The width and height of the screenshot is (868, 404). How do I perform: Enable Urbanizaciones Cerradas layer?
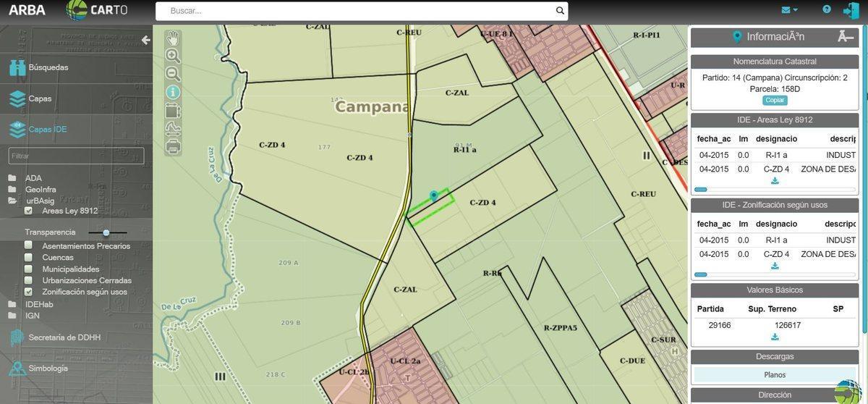click(x=28, y=280)
